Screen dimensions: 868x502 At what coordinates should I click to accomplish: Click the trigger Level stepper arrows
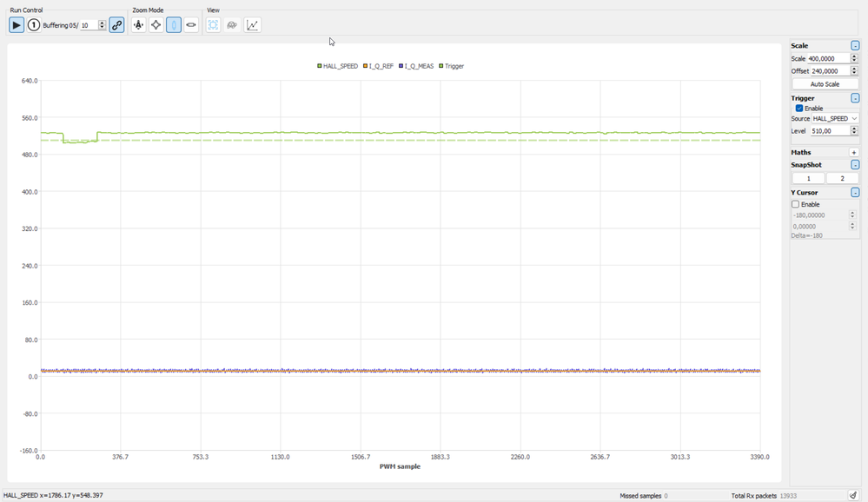854,131
